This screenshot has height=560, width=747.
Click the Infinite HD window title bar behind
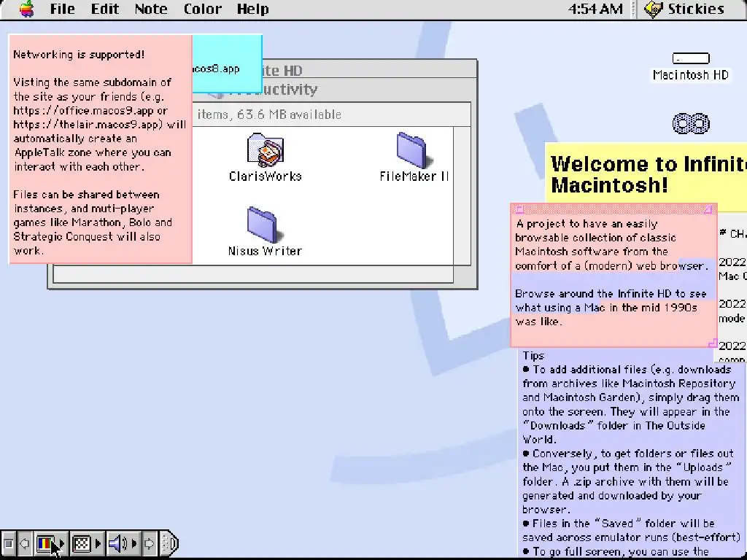click(369, 69)
